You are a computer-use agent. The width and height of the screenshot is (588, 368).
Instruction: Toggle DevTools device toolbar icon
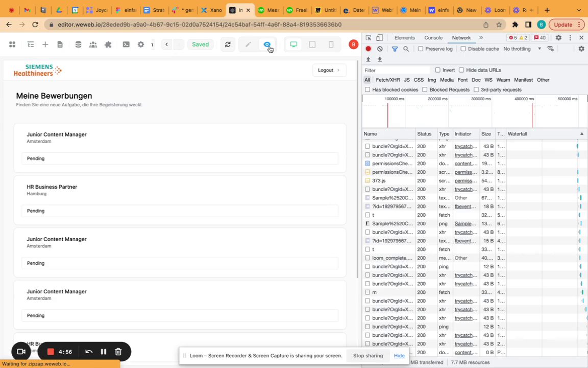pos(380,37)
